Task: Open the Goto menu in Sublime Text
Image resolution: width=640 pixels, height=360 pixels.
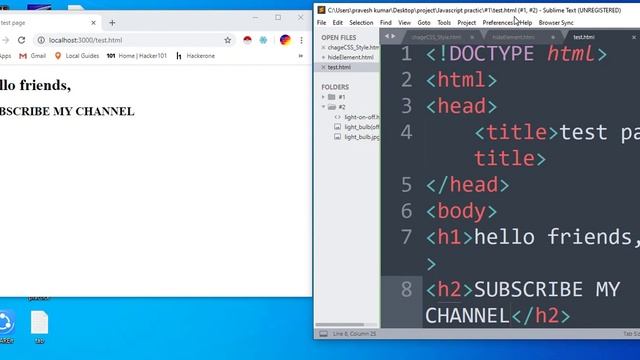Action: point(424,23)
